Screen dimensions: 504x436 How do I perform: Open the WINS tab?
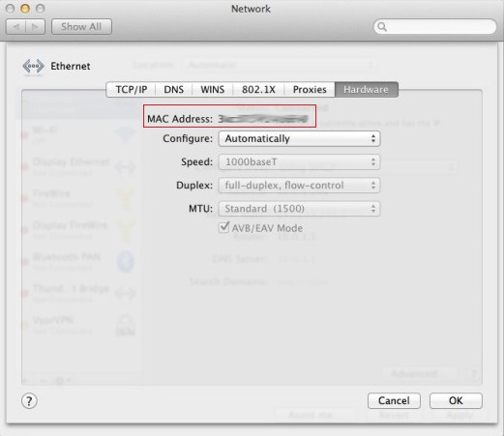tap(213, 90)
